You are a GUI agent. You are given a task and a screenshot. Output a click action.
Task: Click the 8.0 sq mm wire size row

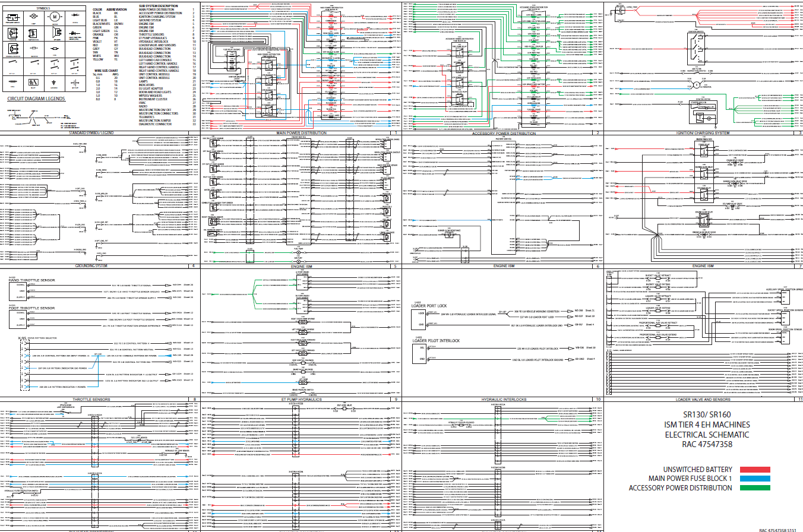(x=106, y=99)
